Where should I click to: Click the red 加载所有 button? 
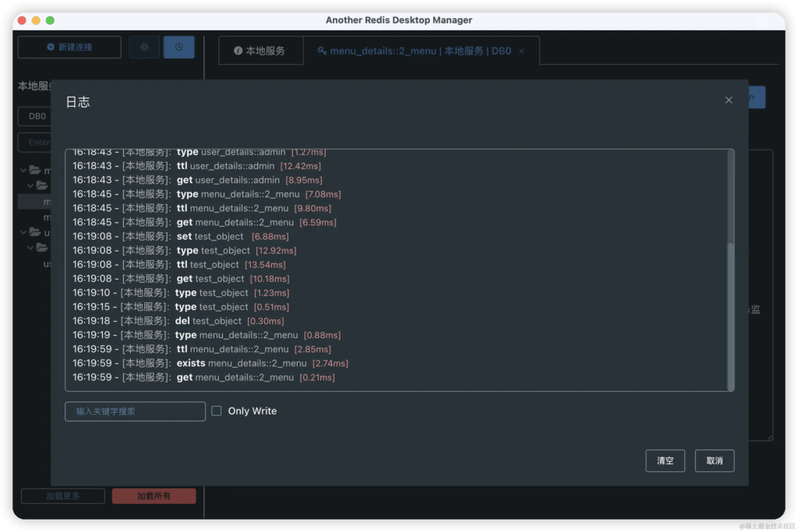pos(154,496)
